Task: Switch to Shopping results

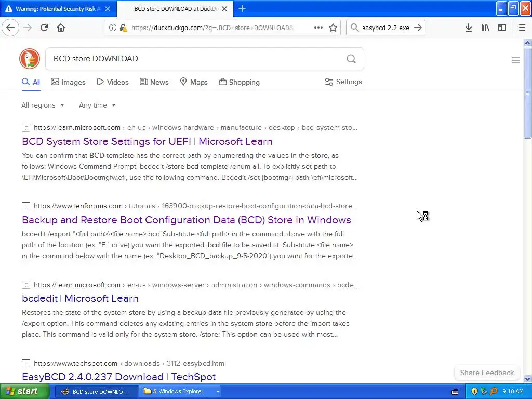Action: click(239, 82)
